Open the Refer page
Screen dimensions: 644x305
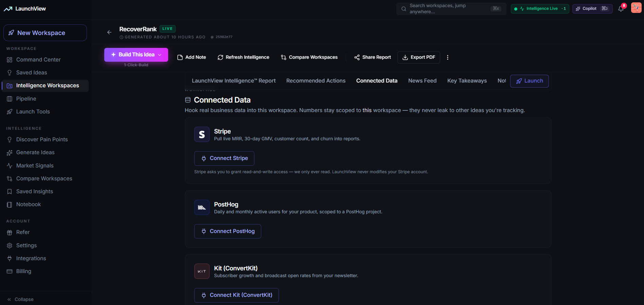(x=45, y=232)
